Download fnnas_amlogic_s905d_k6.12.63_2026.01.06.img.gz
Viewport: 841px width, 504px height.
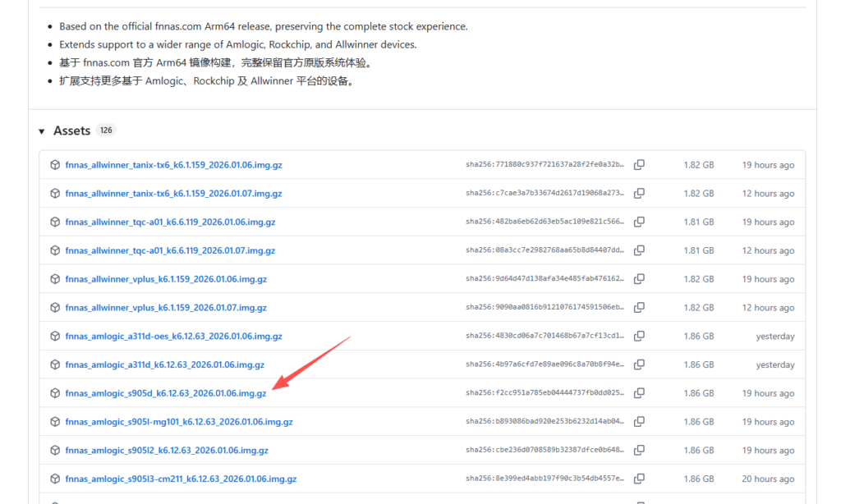click(x=166, y=393)
